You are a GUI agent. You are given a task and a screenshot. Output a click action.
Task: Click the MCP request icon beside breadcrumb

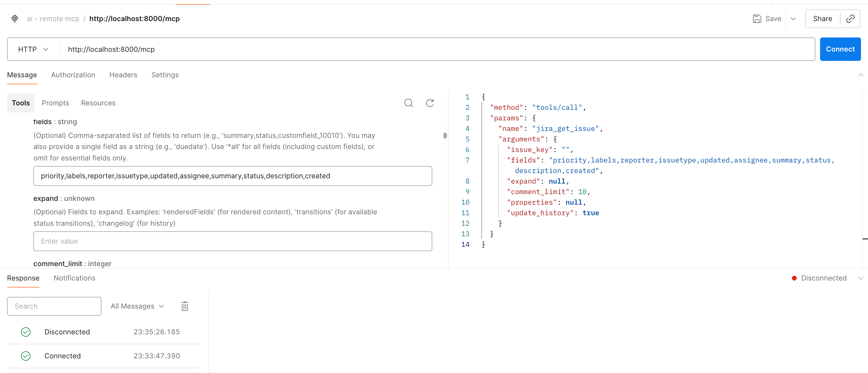(15, 18)
